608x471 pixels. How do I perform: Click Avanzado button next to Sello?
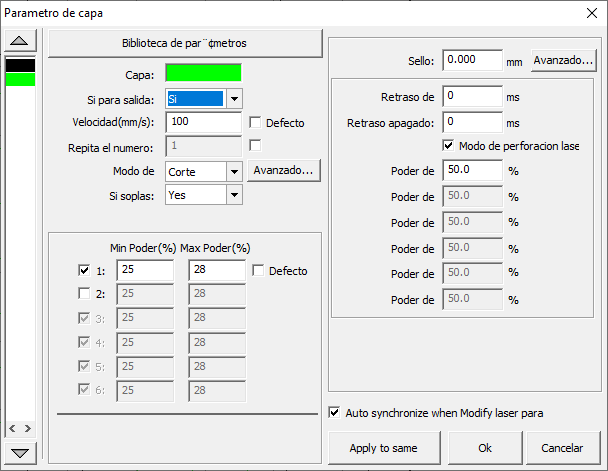563,61
